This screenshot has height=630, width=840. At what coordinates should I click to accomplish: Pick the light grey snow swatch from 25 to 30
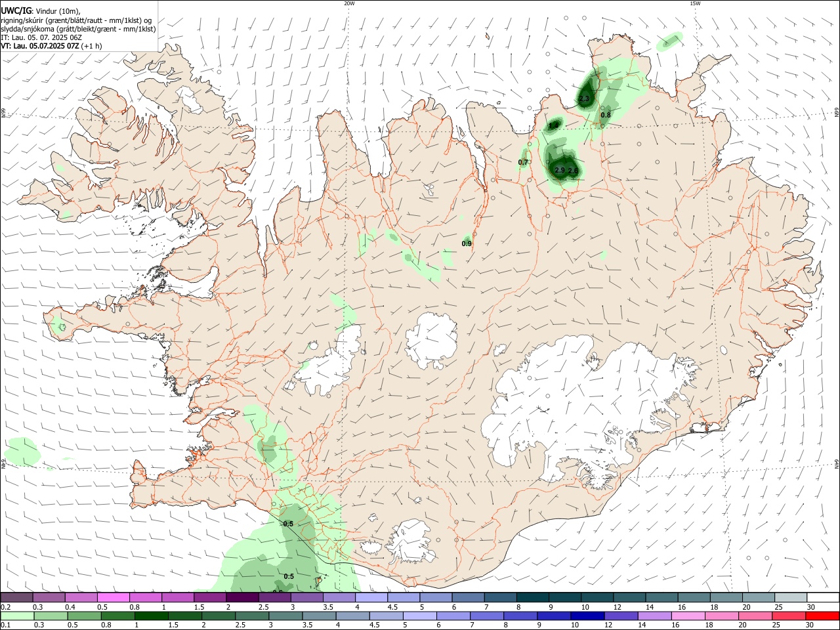tap(791, 597)
